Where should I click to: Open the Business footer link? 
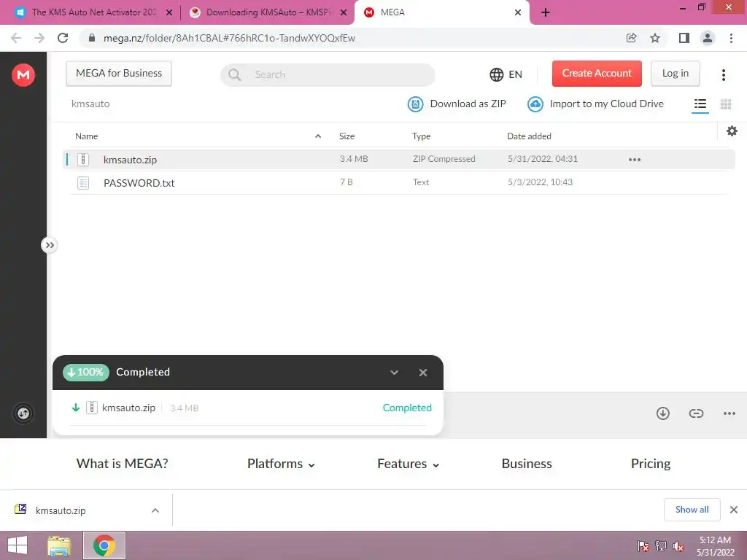coord(527,463)
